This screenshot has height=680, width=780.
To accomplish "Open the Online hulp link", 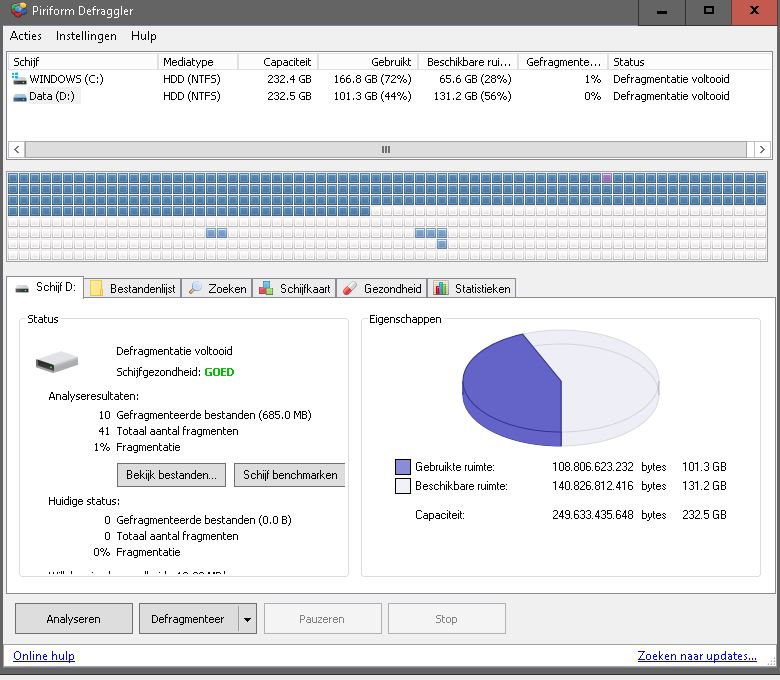I will pos(44,656).
